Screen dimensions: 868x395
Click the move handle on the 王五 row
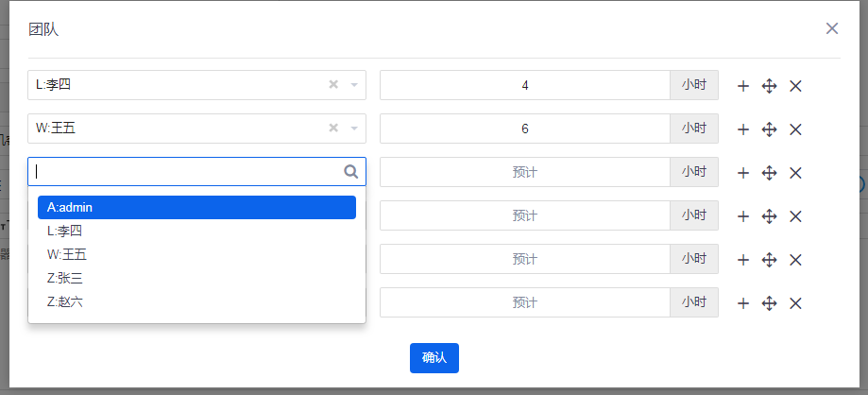(769, 129)
